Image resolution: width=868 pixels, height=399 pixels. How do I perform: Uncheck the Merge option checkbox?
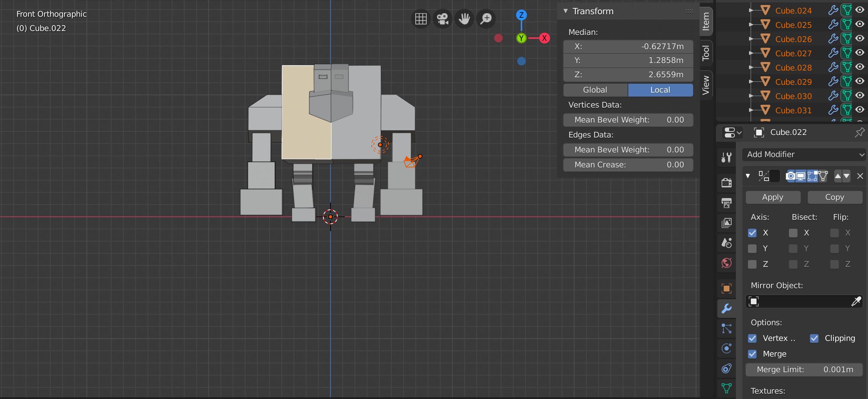point(752,354)
